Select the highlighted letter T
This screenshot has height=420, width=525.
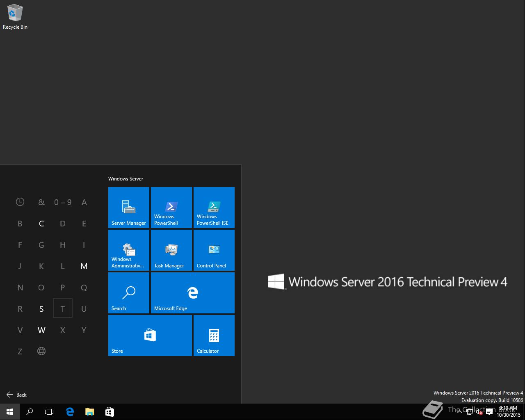[63, 308]
